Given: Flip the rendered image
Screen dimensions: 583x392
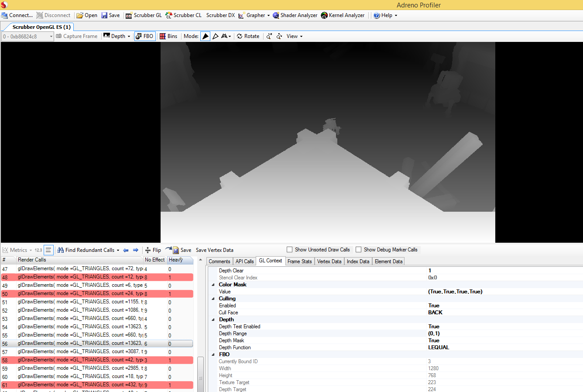Looking at the screenshot, I should (153, 250).
